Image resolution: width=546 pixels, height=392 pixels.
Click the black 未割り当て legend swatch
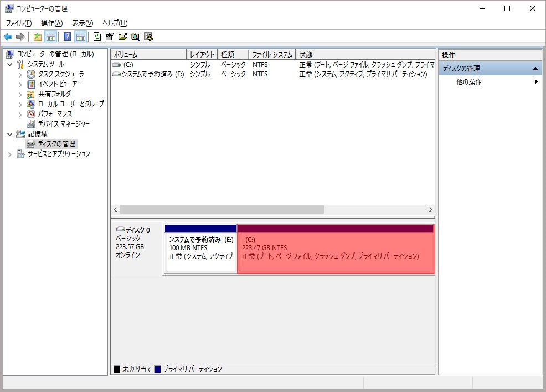pyautogui.click(x=117, y=369)
